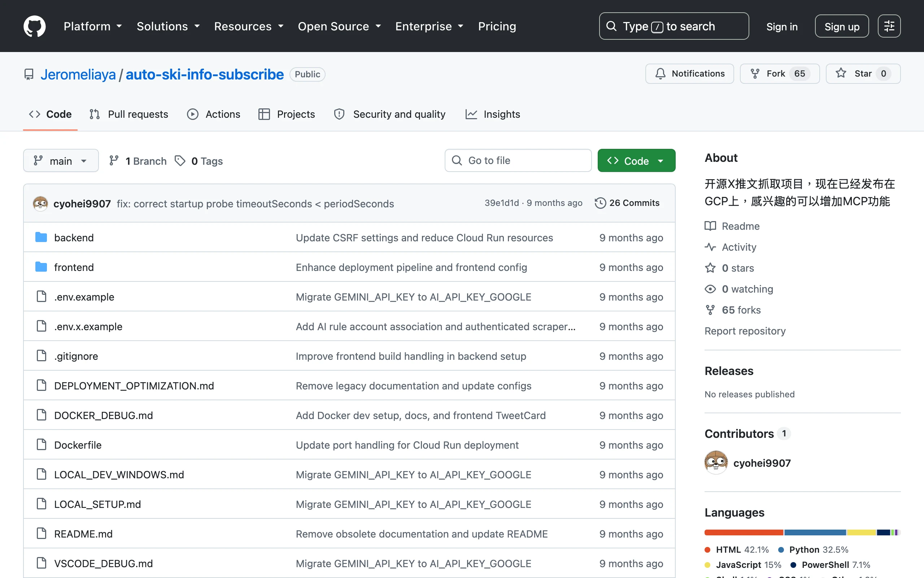Open the 39e1d1d commit hash link
The height and width of the screenshot is (578, 924).
coord(502,203)
